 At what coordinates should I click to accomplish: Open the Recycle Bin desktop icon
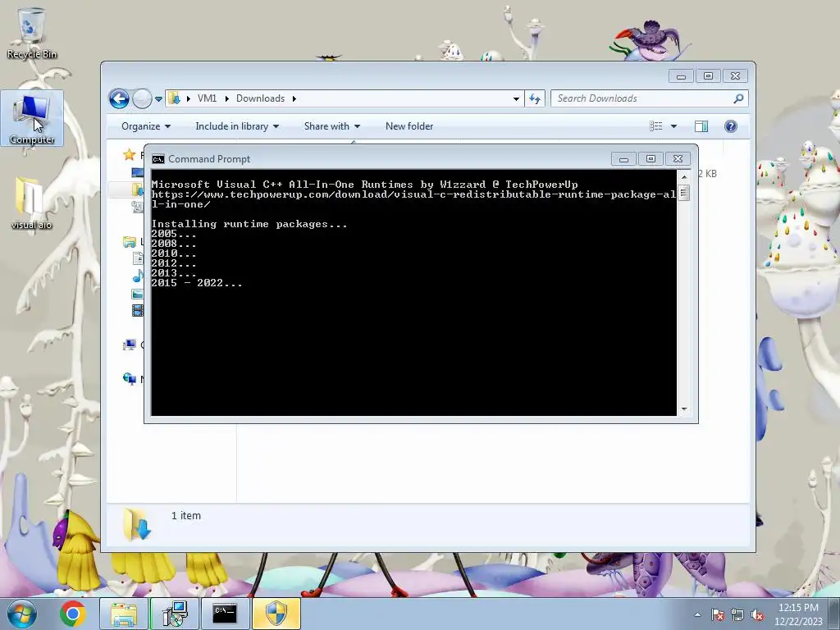pyautogui.click(x=31, y=33)
